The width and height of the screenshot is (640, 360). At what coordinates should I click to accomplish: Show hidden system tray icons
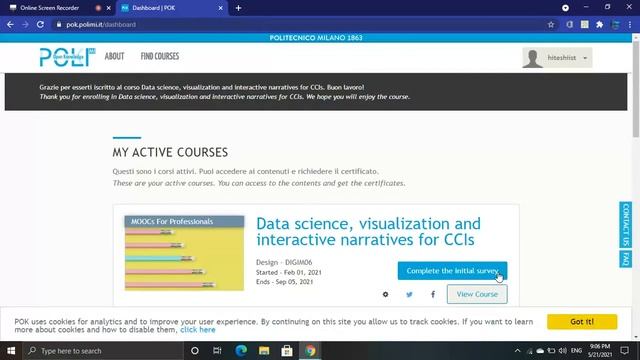(518, 351)
